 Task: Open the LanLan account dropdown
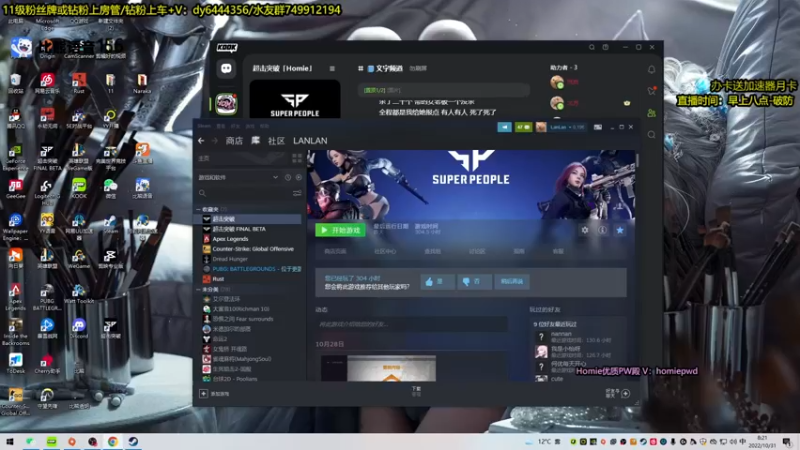[567, 127]
